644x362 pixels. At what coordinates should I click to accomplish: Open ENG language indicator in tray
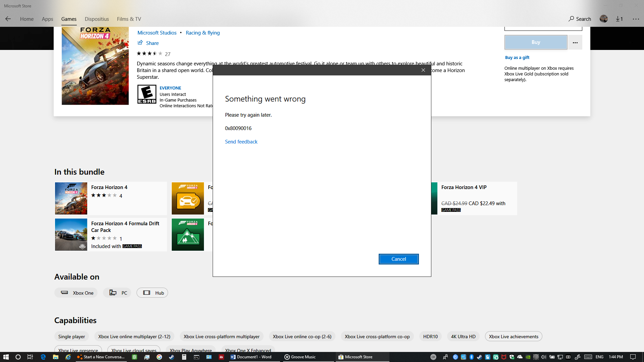tap(600, 357)
